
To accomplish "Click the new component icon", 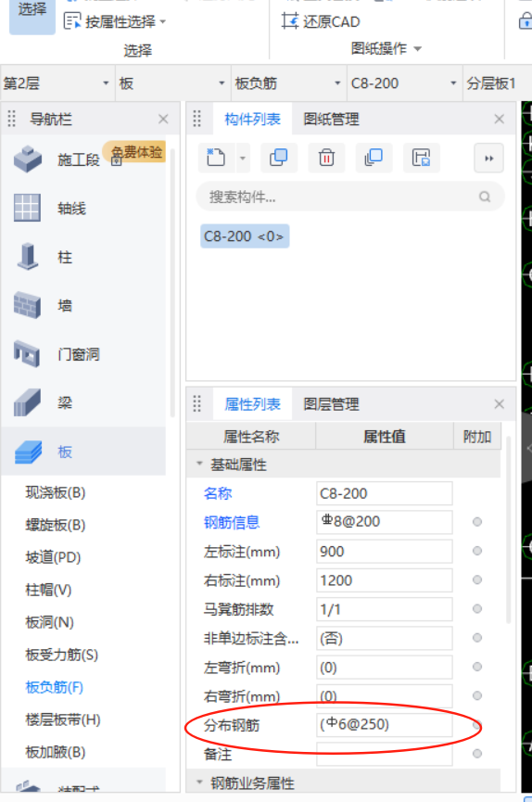I will click(216, 158).
